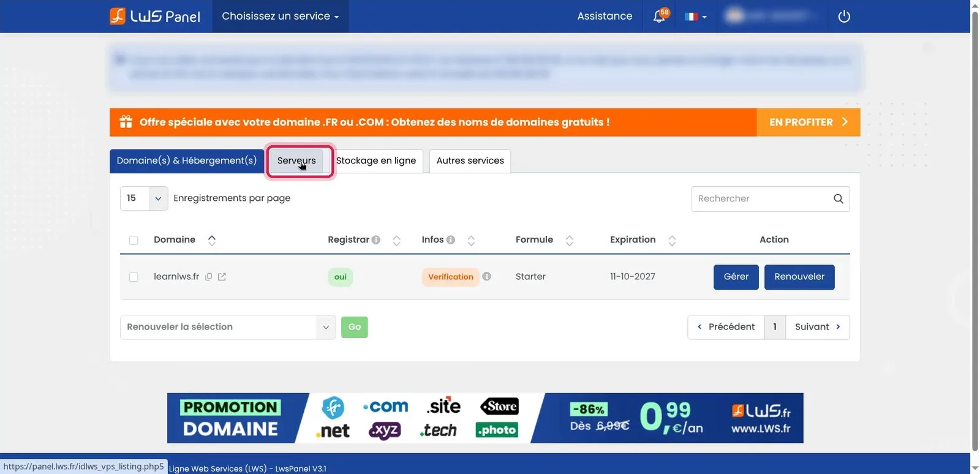Viewport: 980px width, 474px height.
Task: Click the learnlws.fr domain name
Action: (176, 277)
